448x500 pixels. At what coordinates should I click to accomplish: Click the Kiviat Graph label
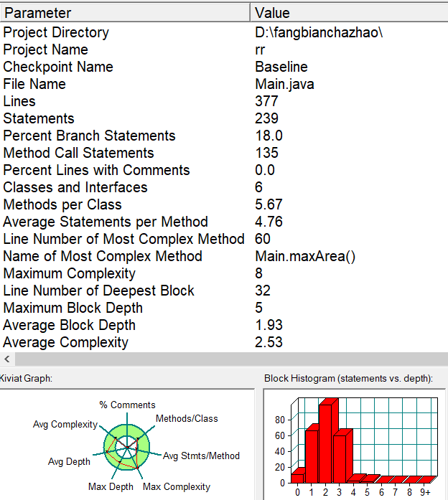(26, 379)
